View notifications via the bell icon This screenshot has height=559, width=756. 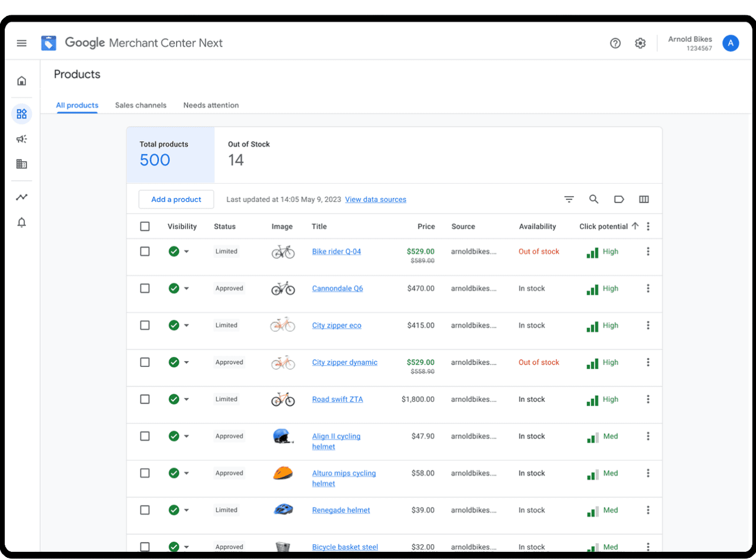pyautogui.click(x=21, y=222)
